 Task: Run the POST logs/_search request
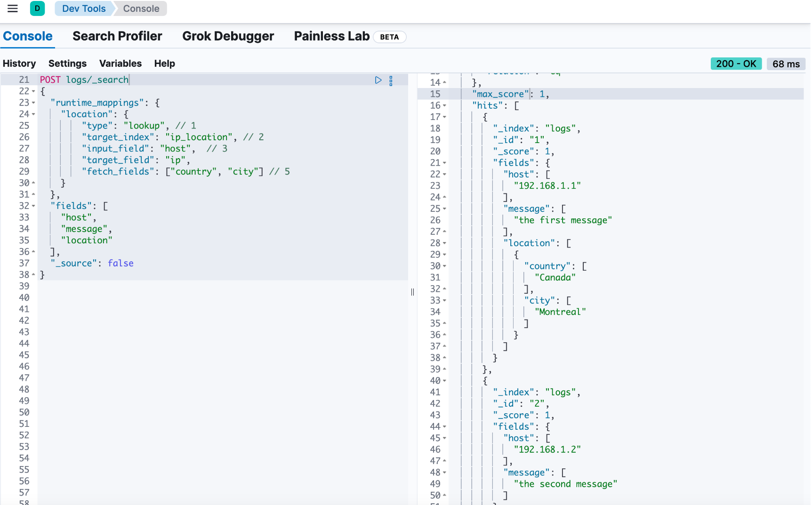[x=378, y=80]
